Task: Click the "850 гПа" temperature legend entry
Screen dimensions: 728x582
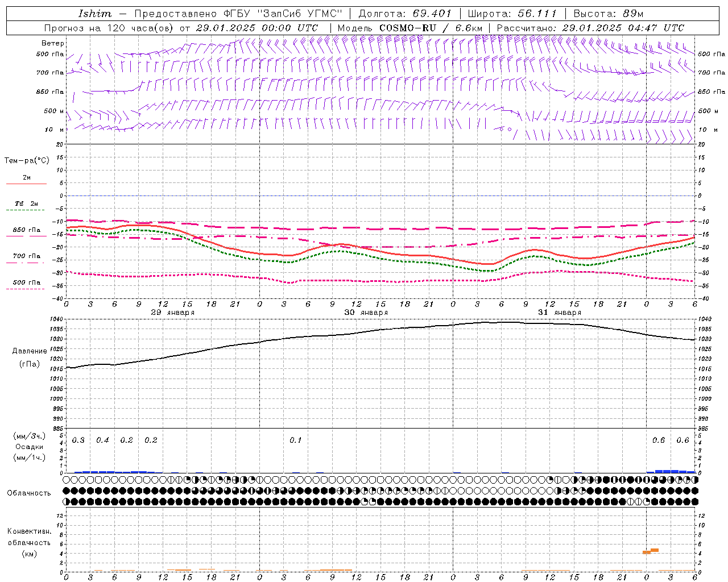Action: [x=26, y=230]
